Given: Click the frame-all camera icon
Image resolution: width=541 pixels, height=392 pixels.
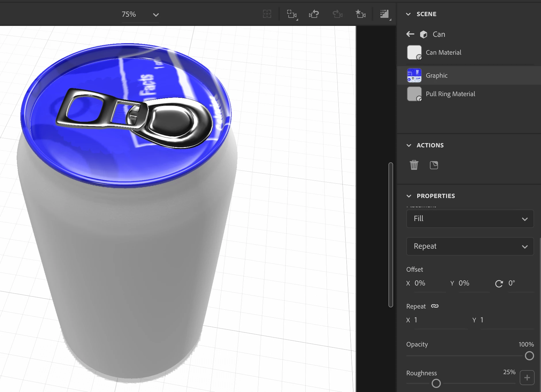Looking at the screenshot, I should (292, 14).
